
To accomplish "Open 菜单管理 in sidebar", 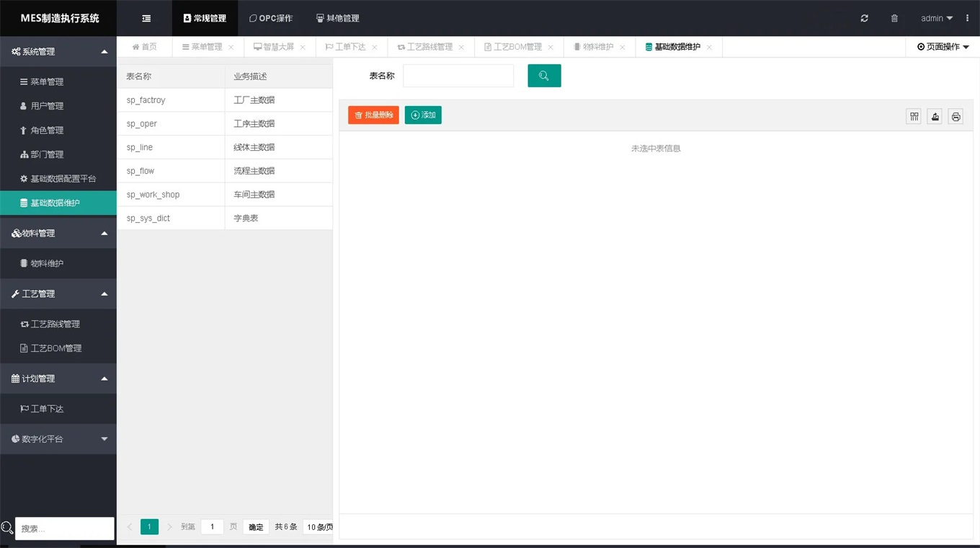I will [x=58, y=81].
